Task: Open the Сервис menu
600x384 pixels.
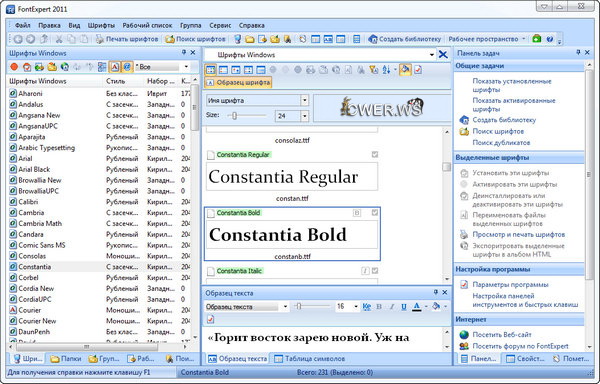Action: tap(220, 25)
